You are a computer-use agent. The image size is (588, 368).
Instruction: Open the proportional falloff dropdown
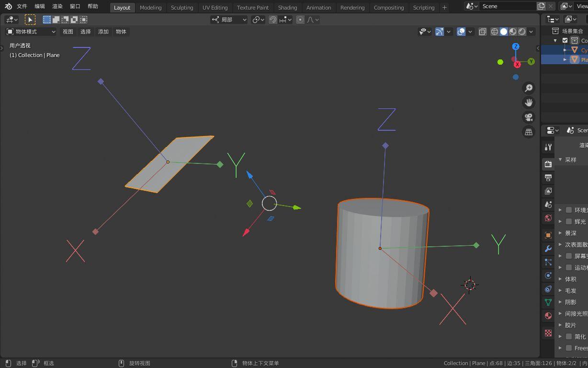coord(313,20)
